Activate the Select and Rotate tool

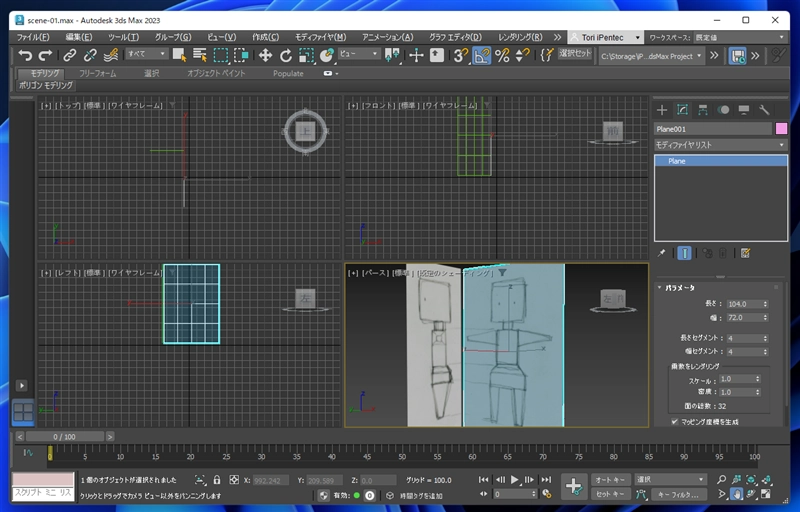coord(286,55)
